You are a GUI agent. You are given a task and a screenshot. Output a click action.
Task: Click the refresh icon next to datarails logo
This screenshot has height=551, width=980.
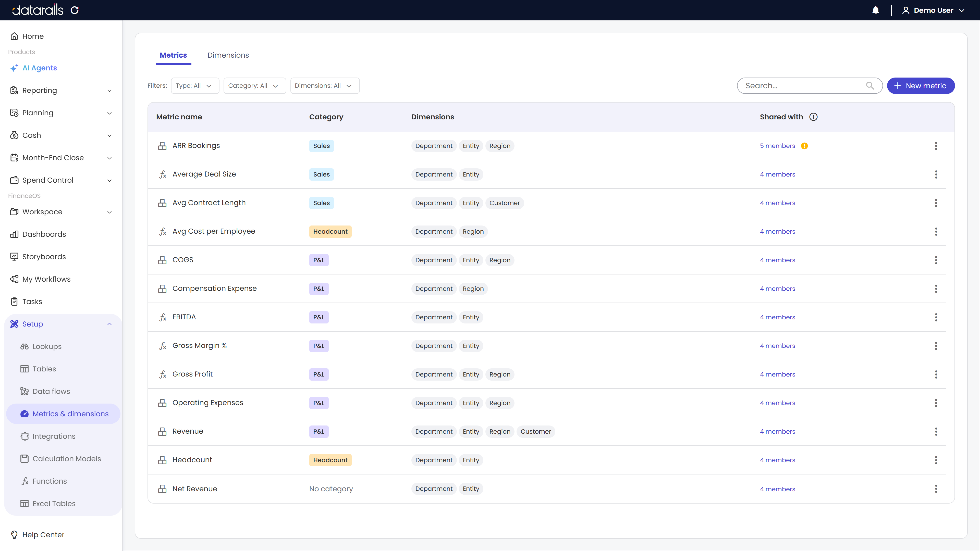(x=75, y=10)
